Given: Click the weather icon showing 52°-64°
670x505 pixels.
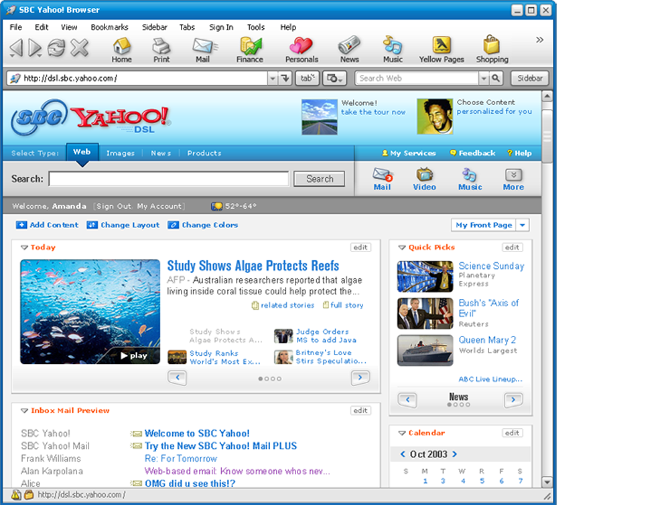Looking at the screenshot, I should (217, 206).
